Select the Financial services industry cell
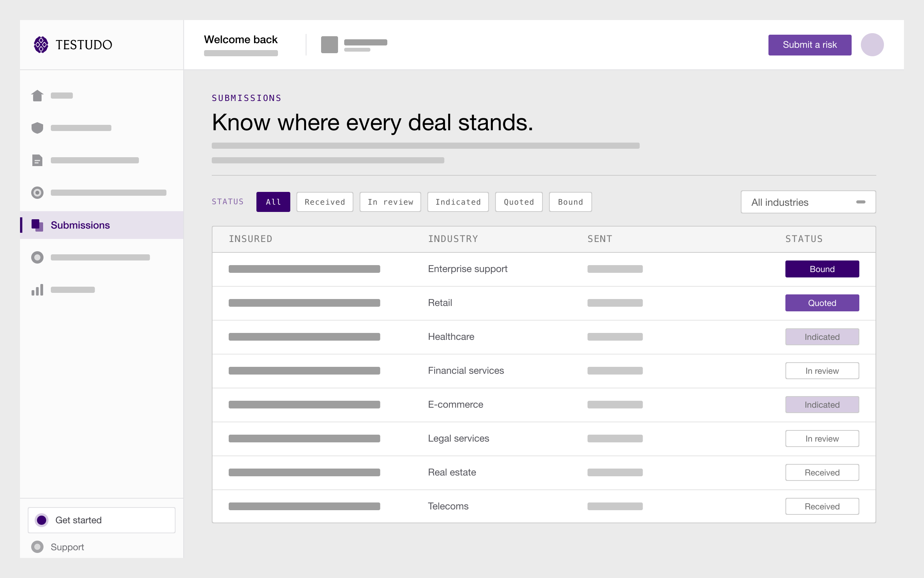This screenshot has width=924, height=578. click(x=466, y=371)
